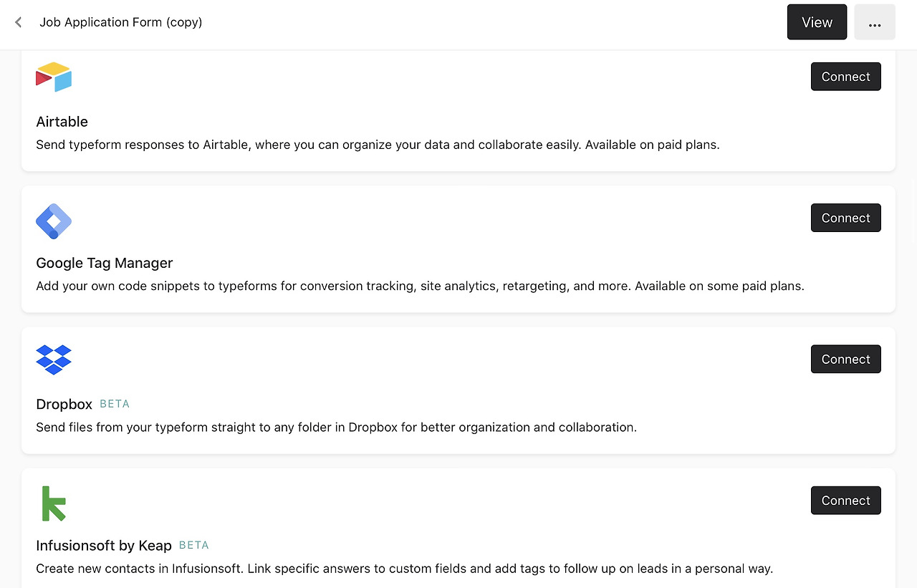This screenshot has height=588, width=917.
Task: Click the Airtable heading
Action: [62, 122]
